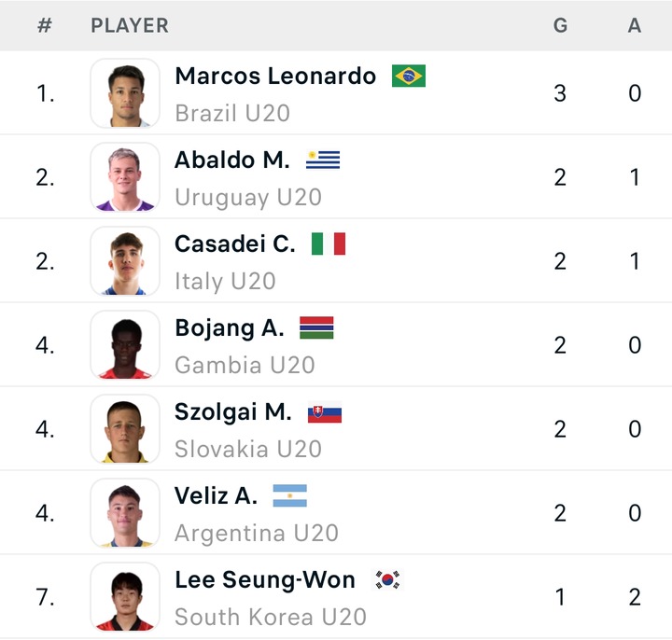Click the Slovakia flag icon
Image resolution: width=672 pixels, height=640 pixels.
[x=325, y=411]
